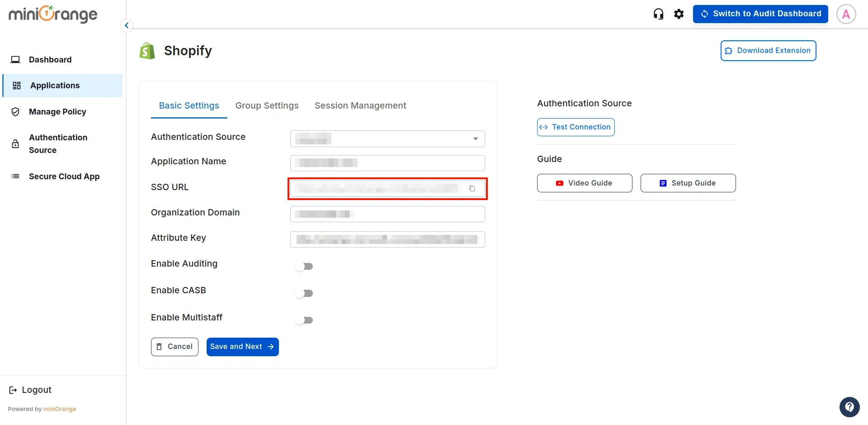The width and height of the screenshot is (868, 425).
Task: Click the Manage Policy shield icon
Action: point(15,111)
